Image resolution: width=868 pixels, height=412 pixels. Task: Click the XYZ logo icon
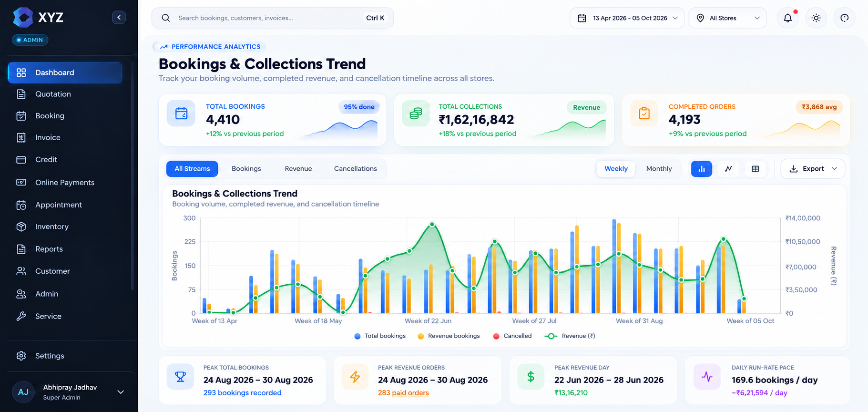click(x=23, y=18)
